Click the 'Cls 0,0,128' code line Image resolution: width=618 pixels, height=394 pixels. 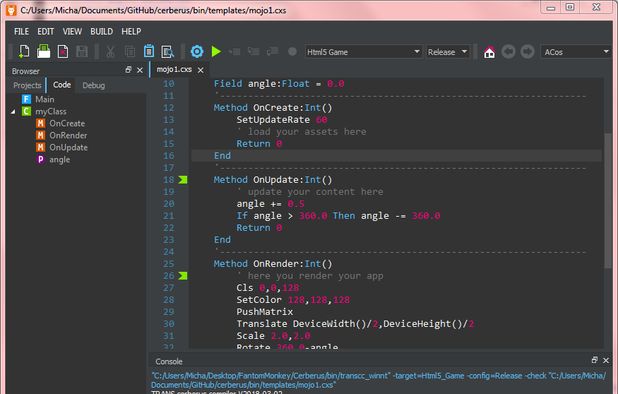[268, 288]
